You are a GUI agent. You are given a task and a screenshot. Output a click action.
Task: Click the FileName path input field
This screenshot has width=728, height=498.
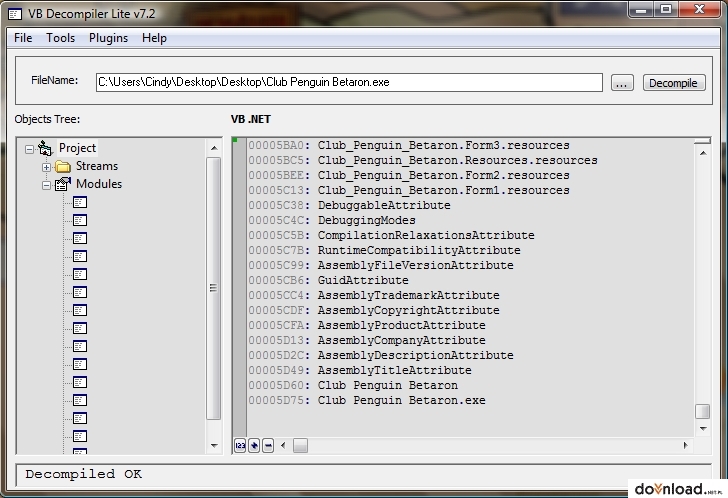click(x=349, y=82)
